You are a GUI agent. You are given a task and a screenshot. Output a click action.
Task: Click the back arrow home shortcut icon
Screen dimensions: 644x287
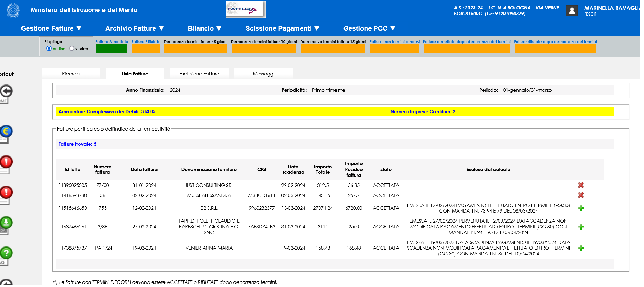(x=6, y=92)
